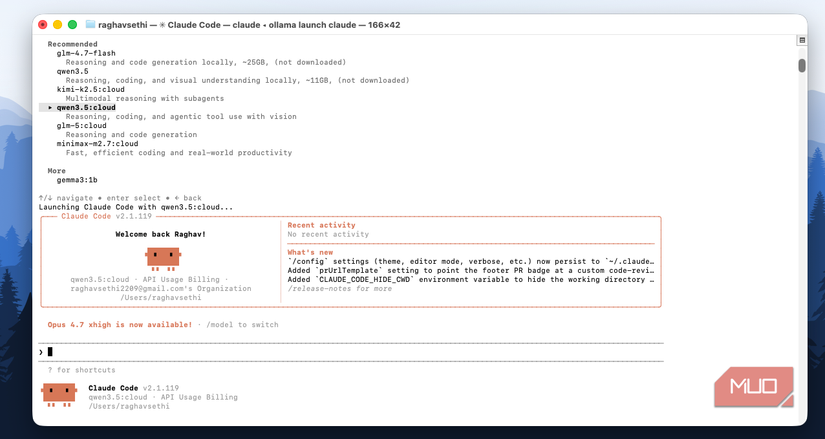The height and width of the screenshot is (439, 825).
Task: Select the gemma3:1b model under More
Action: tap(77, 180)
